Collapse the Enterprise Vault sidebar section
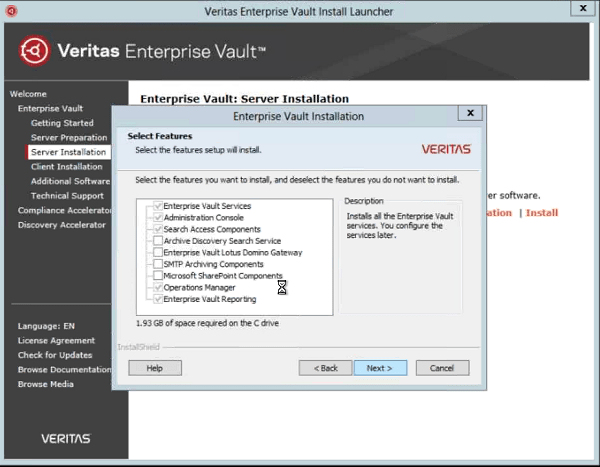This screenshot has width=600, height=467. click(x=50, y=108)
